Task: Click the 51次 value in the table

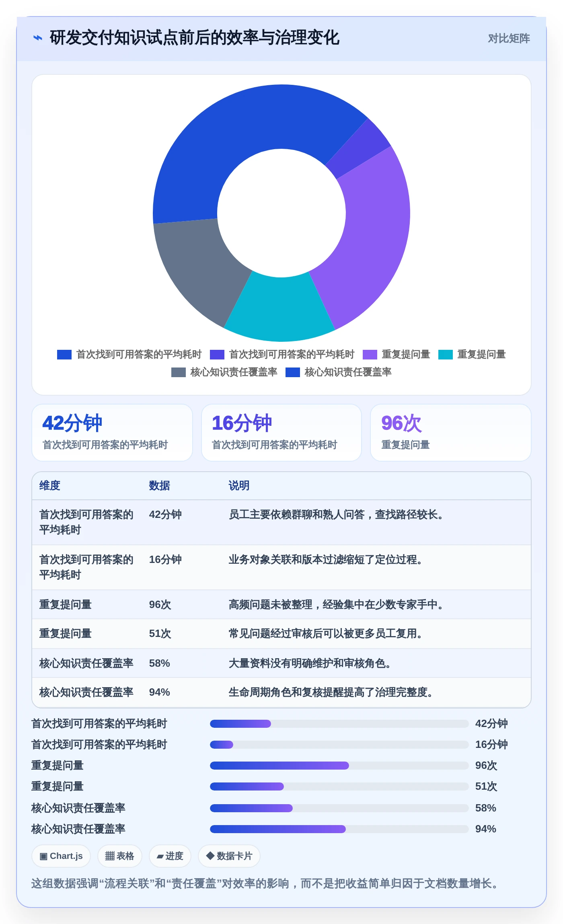Action: coord(160,634)
